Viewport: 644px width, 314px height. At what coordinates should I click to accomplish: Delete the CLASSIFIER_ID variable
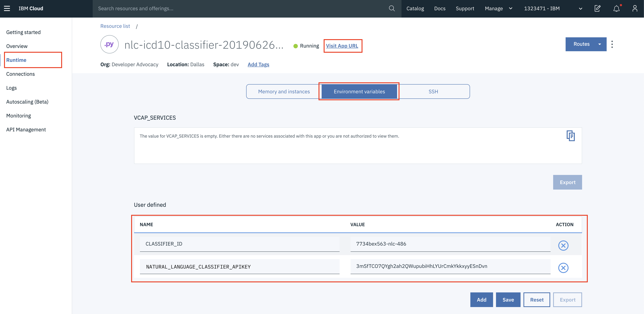(563, 245)
